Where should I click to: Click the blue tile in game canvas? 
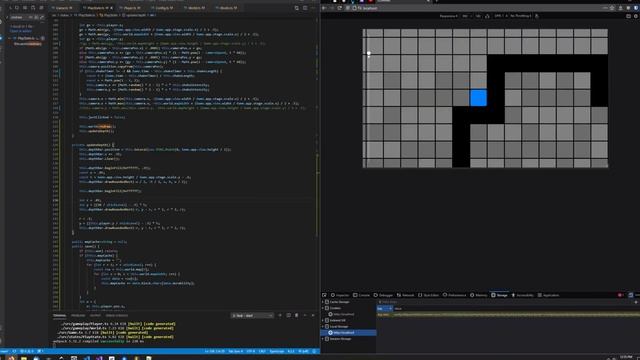[478, 98]
